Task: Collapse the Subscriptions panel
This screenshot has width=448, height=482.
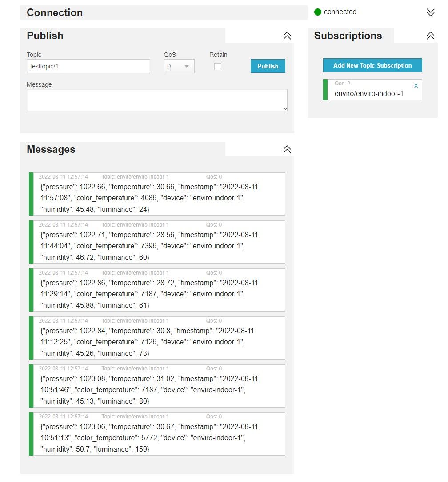Action: 430,36
